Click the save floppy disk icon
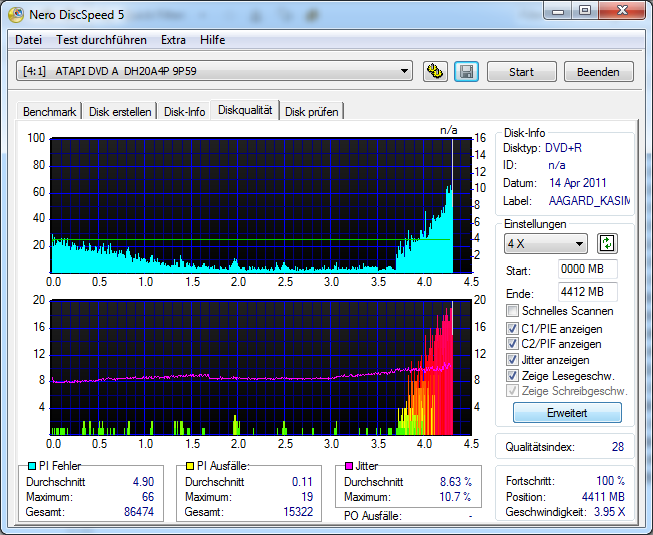The width and height of the screenshot is (653, 535). [465, 72]
